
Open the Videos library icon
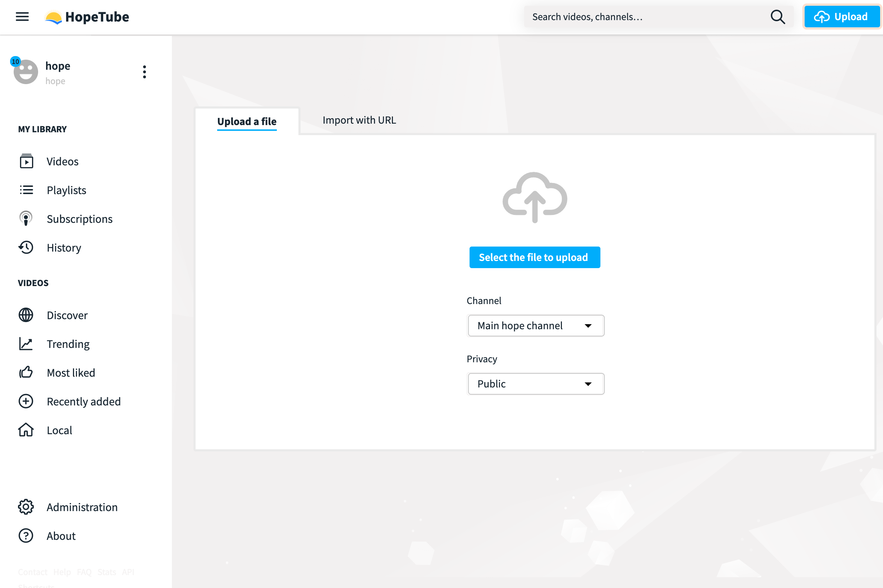pyautogui.click(x=26, y=161)
